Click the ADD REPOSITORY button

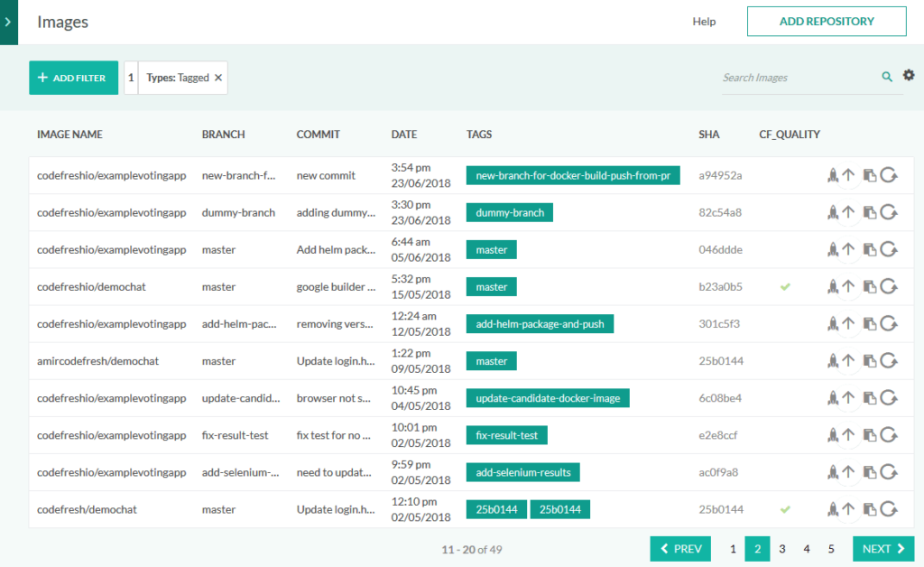tap(826, 21)
